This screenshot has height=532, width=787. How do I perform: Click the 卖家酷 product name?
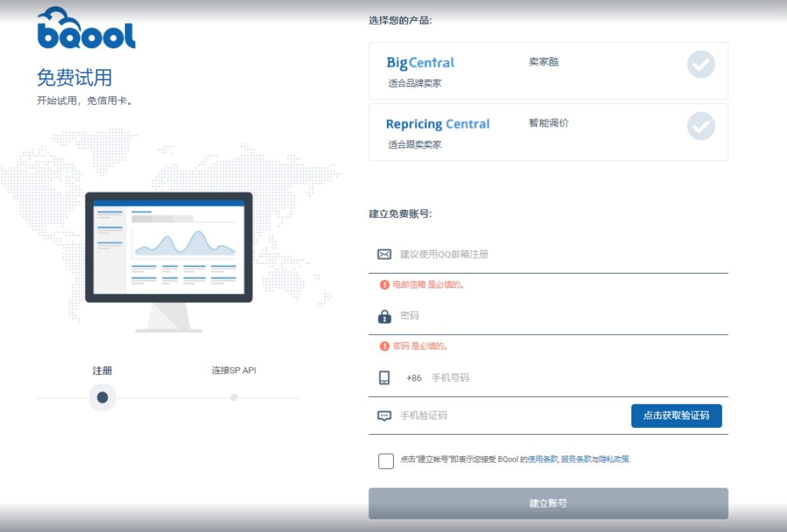544,62
